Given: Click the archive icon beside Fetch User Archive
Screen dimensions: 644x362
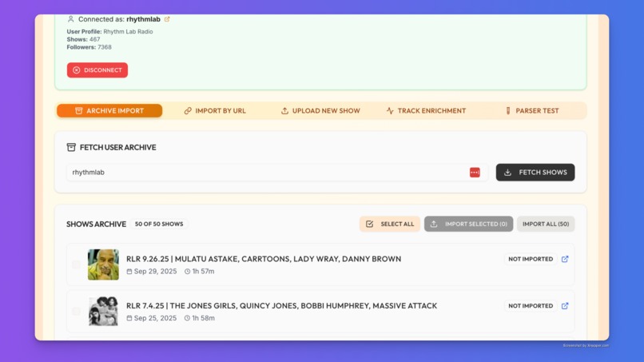Looking at the screenshot, I should pyautogui.click(x=71, y=148).
